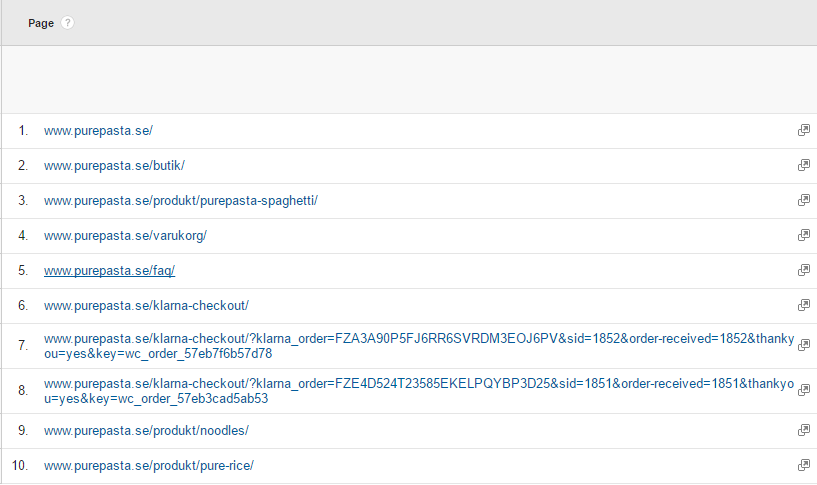Open the www.purepasta.se/varukorg/ link

click(x=125, y=235)
